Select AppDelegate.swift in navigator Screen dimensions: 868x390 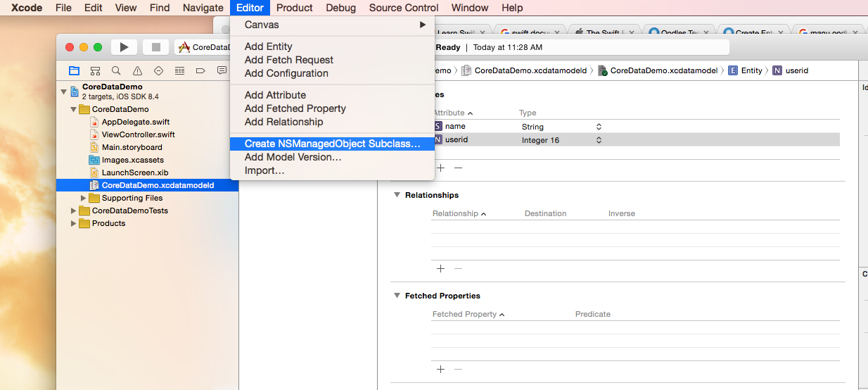pos(136,122)
